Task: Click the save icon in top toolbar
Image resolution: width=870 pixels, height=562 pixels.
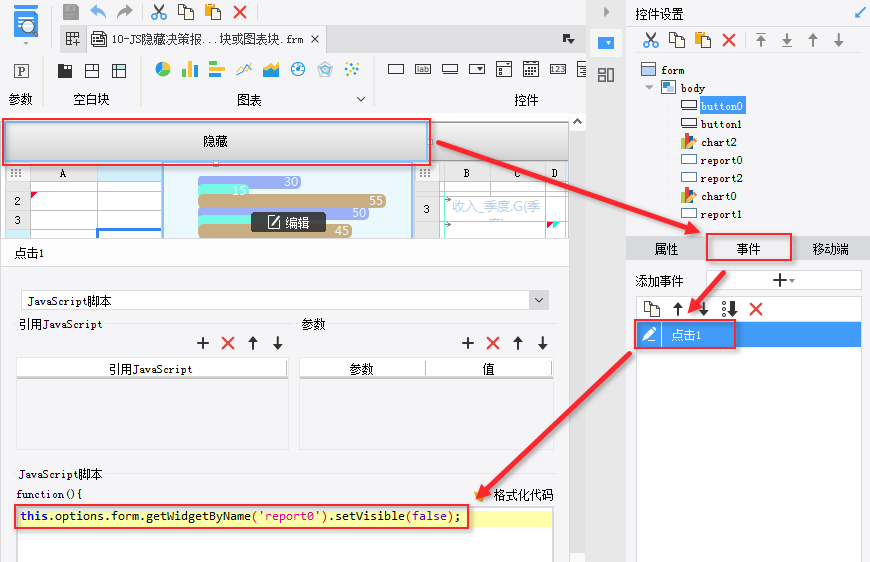Action: [x=71, y=12]
